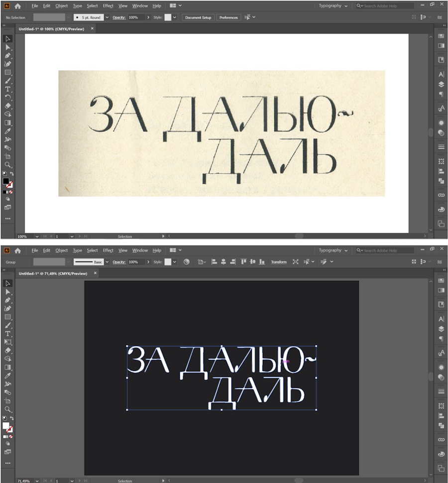Select the Type tool in top window
The height and width of the screenshot is (483, 448).
click(x=7, y=89)
